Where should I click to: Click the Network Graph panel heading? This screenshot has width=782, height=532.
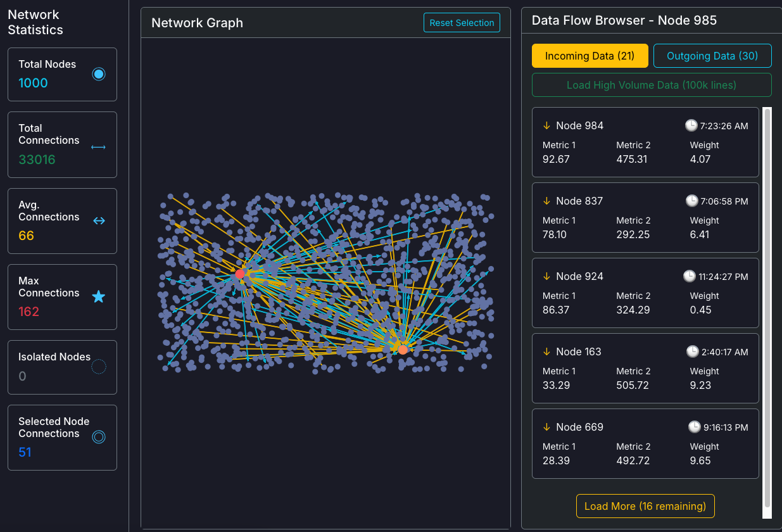197,23
